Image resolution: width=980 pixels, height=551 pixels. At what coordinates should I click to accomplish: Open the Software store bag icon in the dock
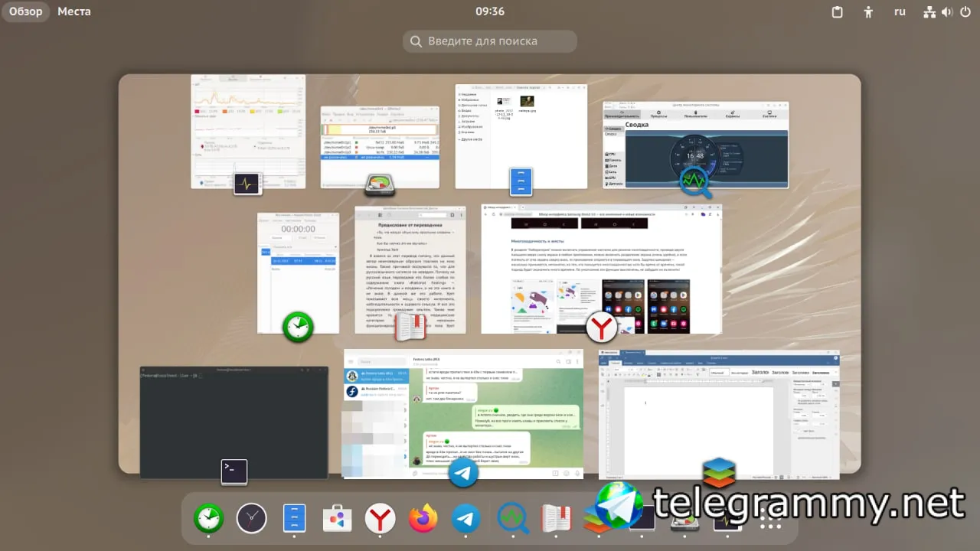(x=337, y=519)
